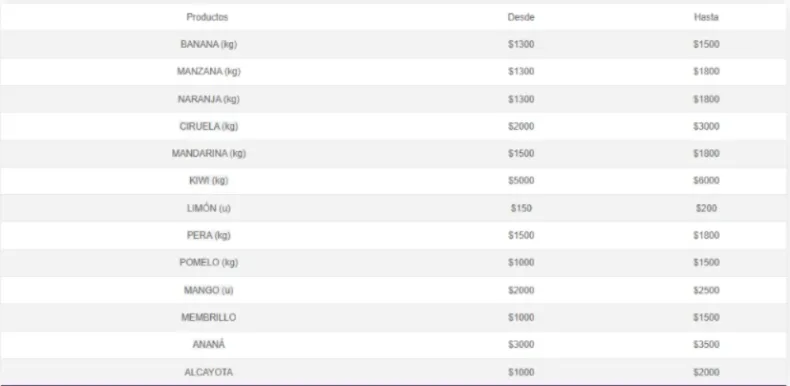Click LIMÓN's $150 Desde price
Screen dimensions: 790x386
tap(521, 208)
